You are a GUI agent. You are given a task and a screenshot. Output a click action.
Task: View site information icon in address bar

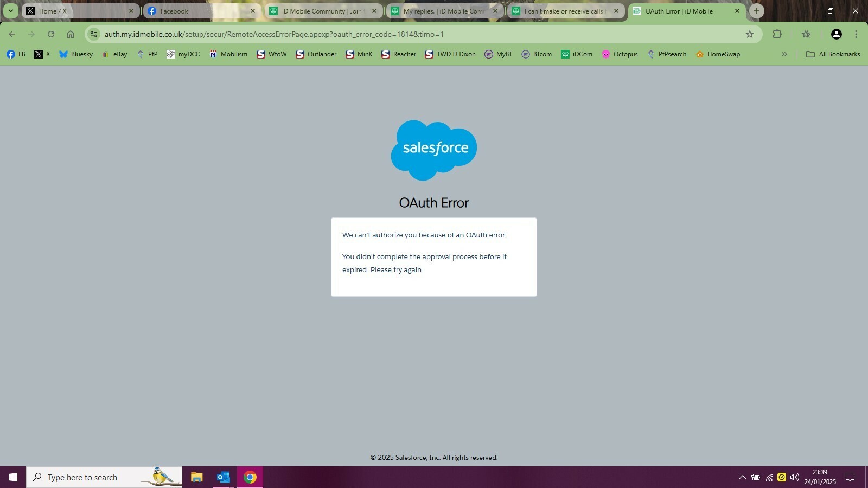point(94,34)
